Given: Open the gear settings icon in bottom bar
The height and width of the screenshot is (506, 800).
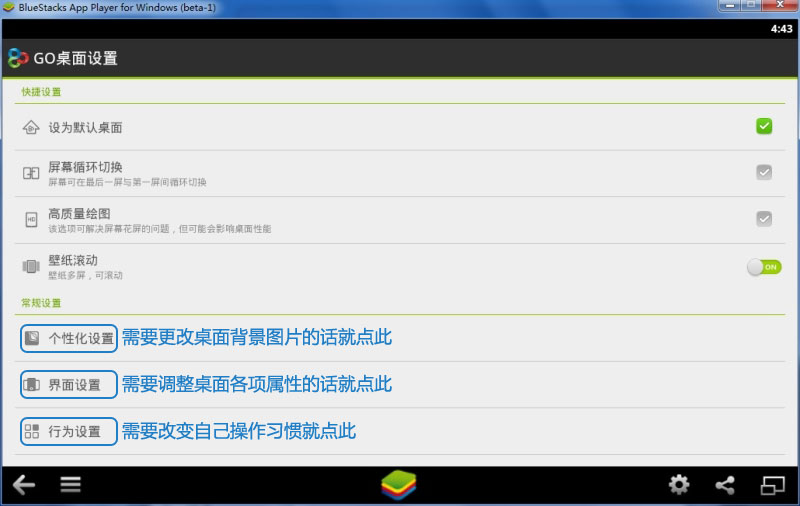Looking at the screenshot, I should point(679,485).
